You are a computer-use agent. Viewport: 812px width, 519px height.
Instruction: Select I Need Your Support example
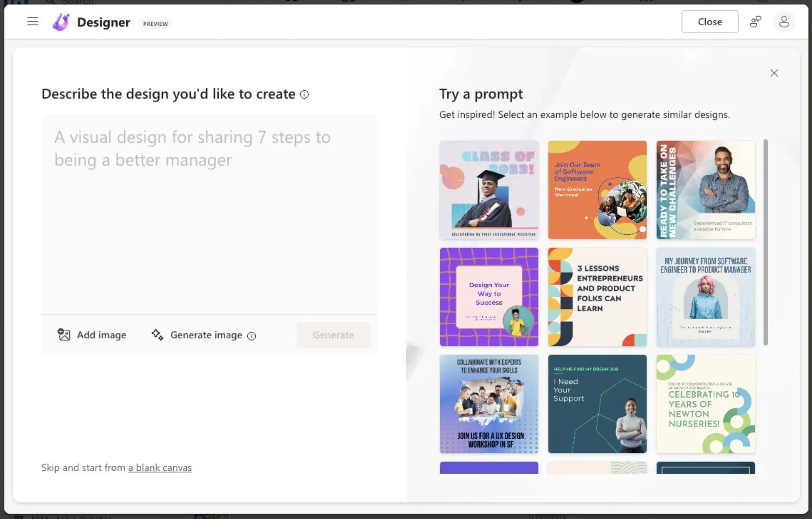click(x=597, y=404)
